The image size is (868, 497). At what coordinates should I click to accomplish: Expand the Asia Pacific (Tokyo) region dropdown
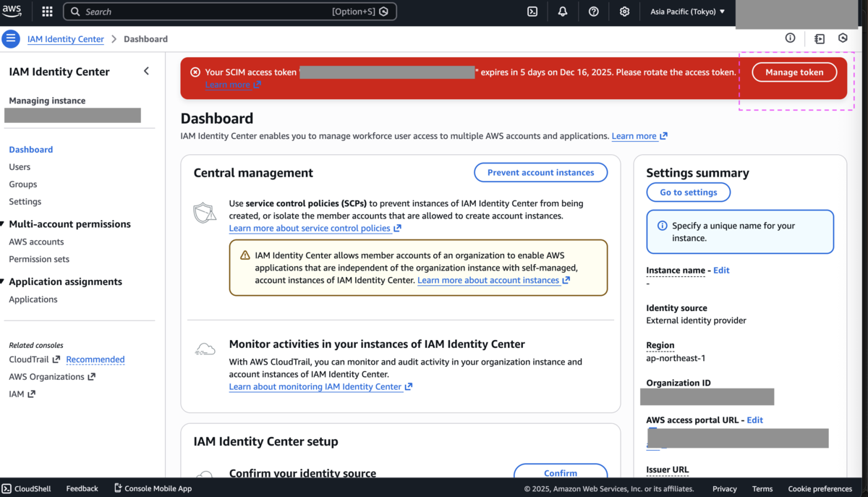coord(687,12)
